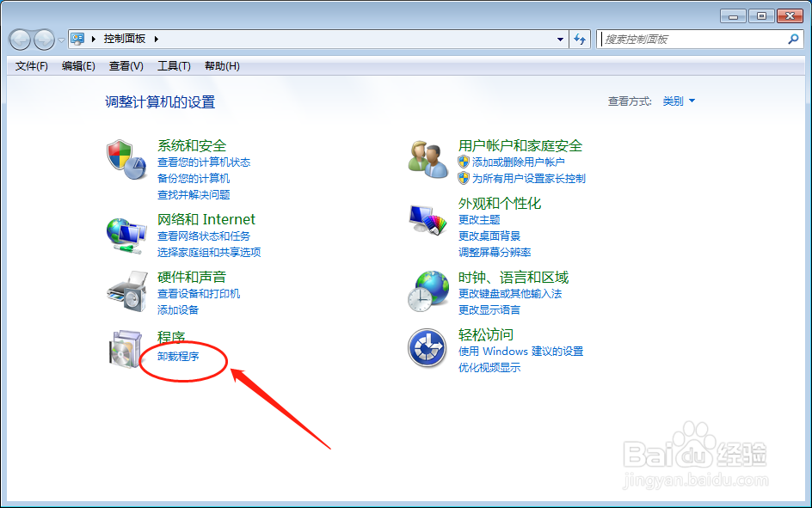Open the recent pages dropdown arrow
The height and width of the screenshot is (508, 812).
point(61,40)
